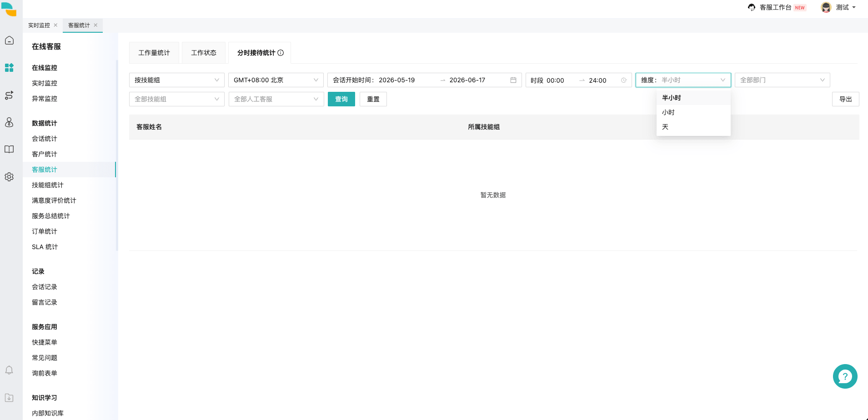
Task: Click the 查询 button
Action: [x=341, y=99]
